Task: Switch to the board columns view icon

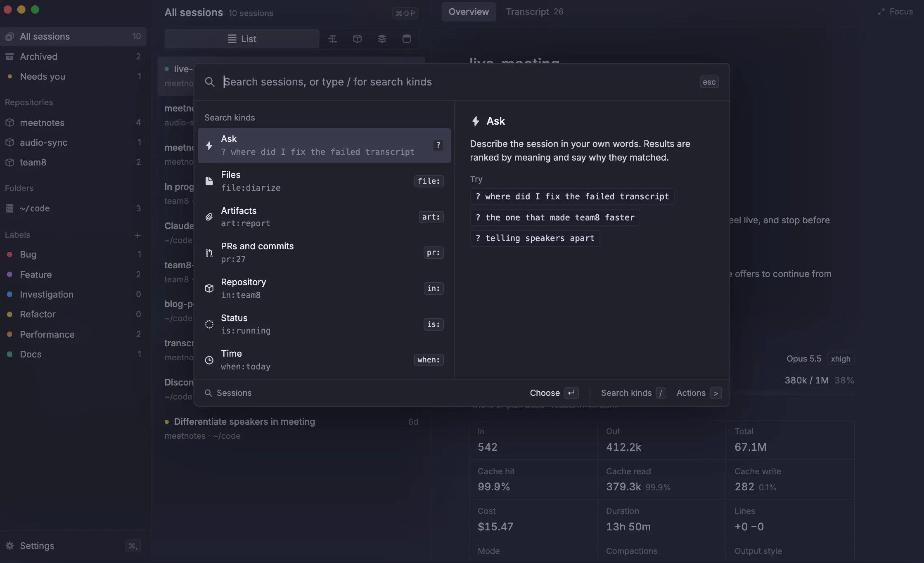Action: tap(332, 39)
